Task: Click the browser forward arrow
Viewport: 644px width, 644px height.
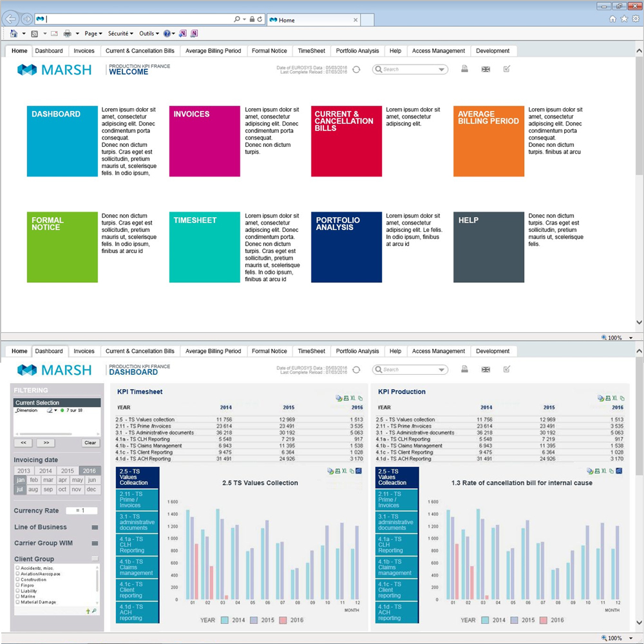Action: click(26, 19)
